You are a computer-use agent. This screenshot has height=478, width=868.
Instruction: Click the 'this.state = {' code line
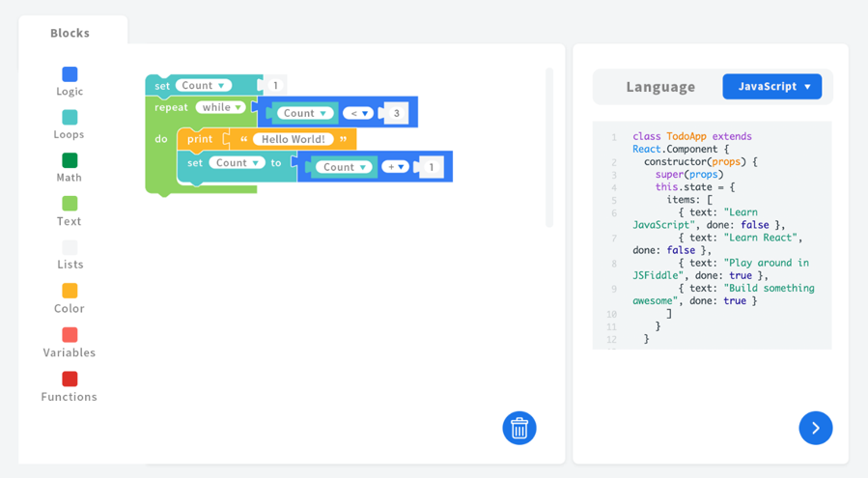click(695, 187)
